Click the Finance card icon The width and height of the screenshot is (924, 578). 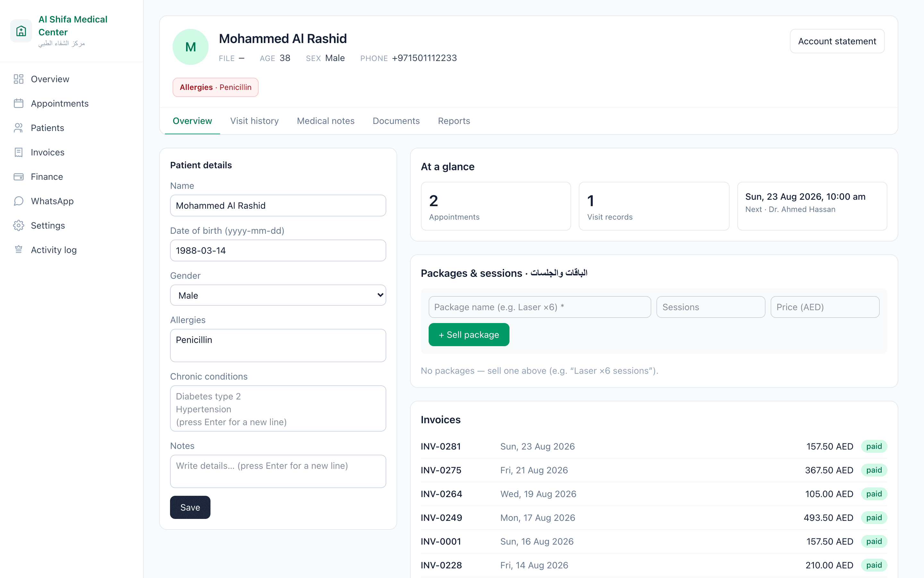(x=18, y=177)
